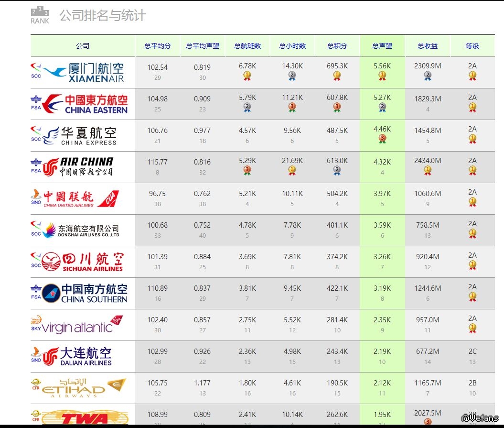Click 2A grade medal in Donghai Airlines row
504x428 pixels.
pyautogui.click(x=472, y=234)
